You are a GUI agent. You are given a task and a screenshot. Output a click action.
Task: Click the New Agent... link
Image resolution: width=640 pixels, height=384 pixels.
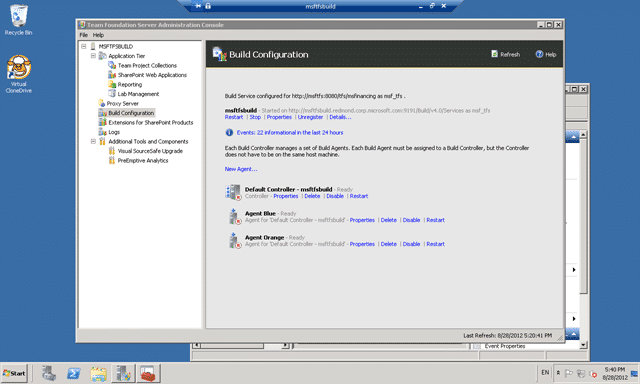[x=241, y=169]
